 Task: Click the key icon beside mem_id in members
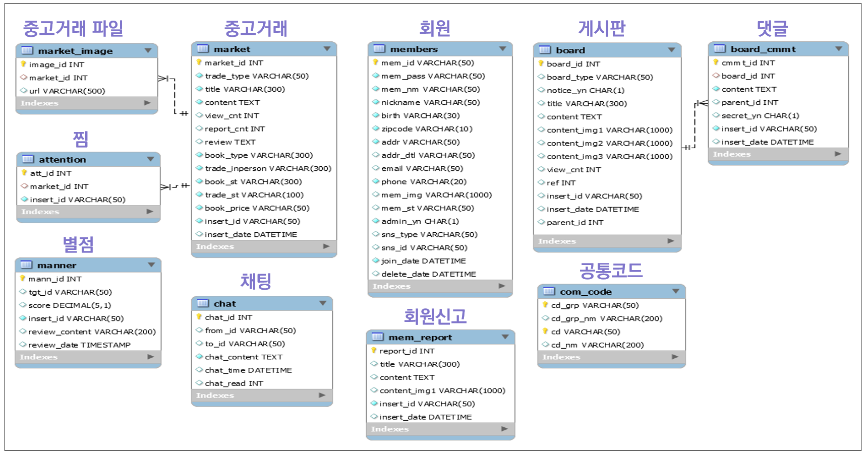376,63
